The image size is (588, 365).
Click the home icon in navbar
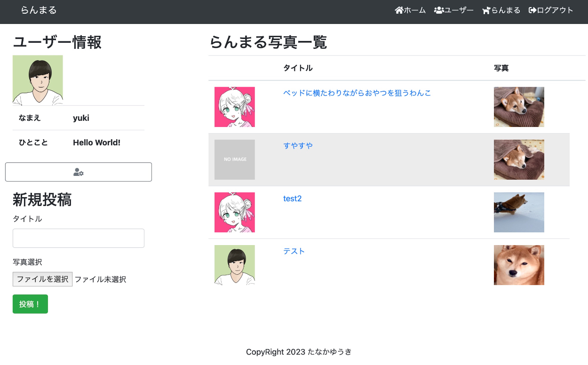(x=399, y=10)
